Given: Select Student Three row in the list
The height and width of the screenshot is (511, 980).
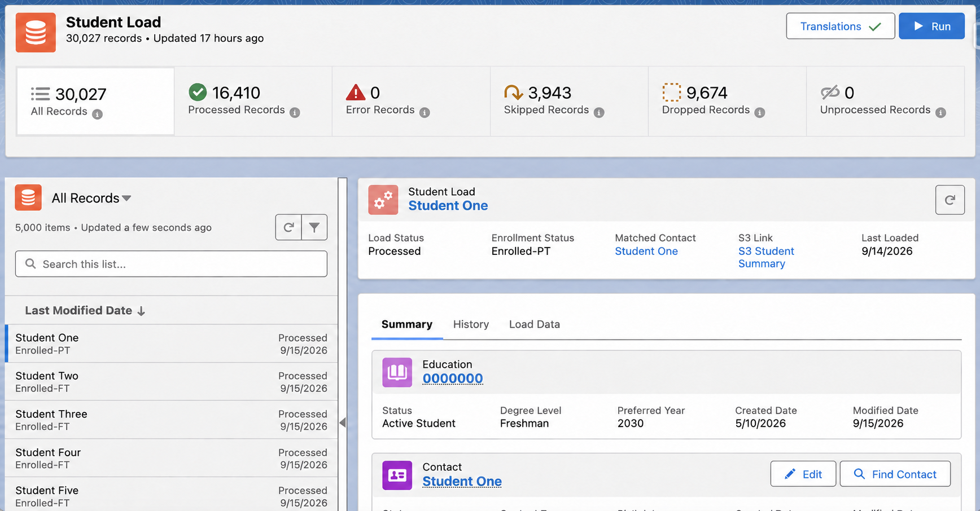Looking at the screenshot, I should coord(172,420).
